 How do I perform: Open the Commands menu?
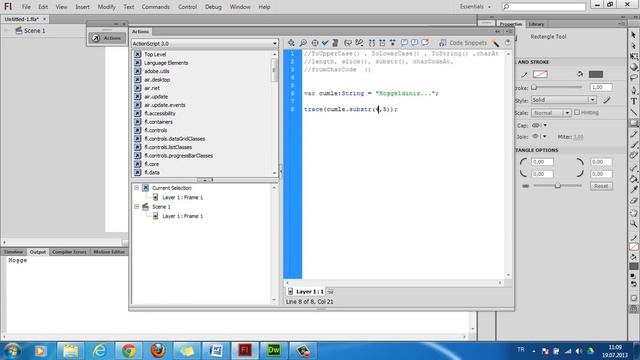point(156,7)
